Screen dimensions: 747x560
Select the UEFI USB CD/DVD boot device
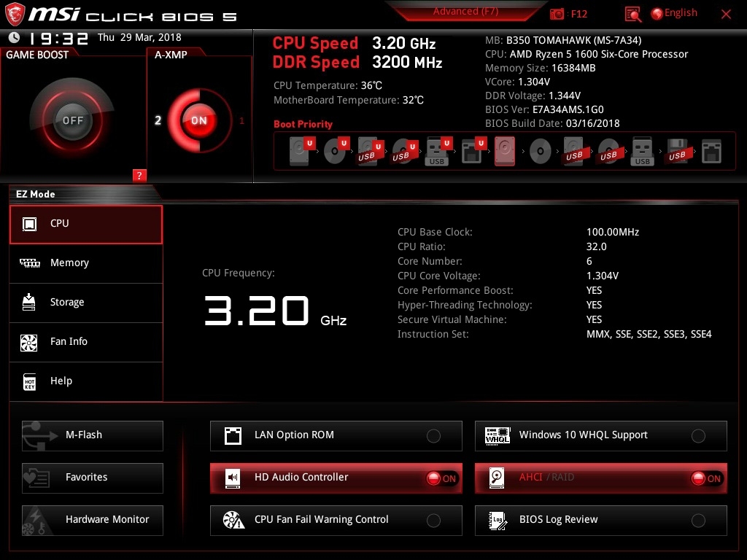click(x=405, y=152)
